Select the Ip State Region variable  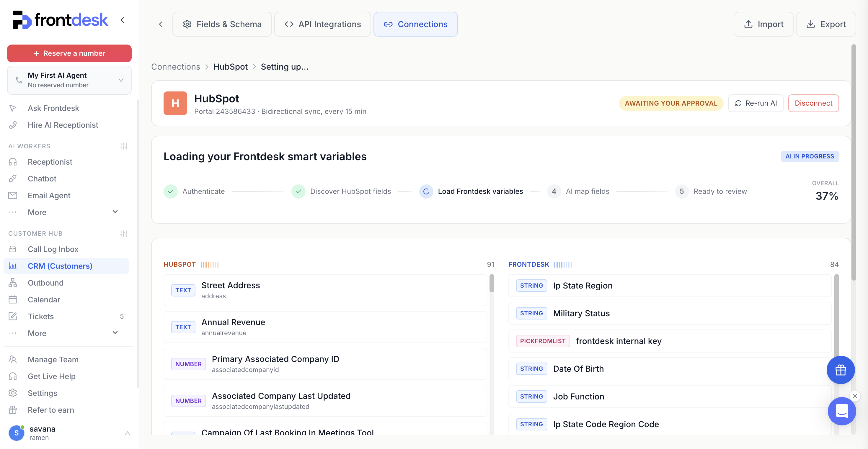point(670,286)
